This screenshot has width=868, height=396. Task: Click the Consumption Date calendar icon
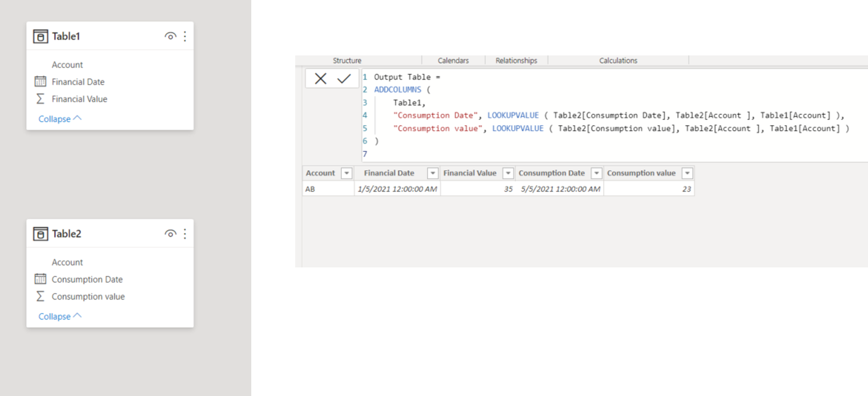pyautogui.click(x=40, y=279)
